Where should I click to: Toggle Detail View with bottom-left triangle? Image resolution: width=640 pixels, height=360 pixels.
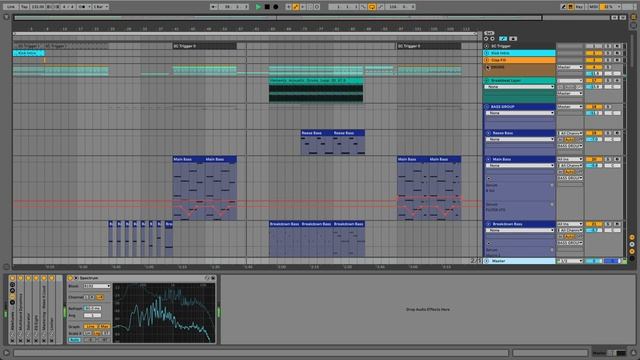pos(6,353)
